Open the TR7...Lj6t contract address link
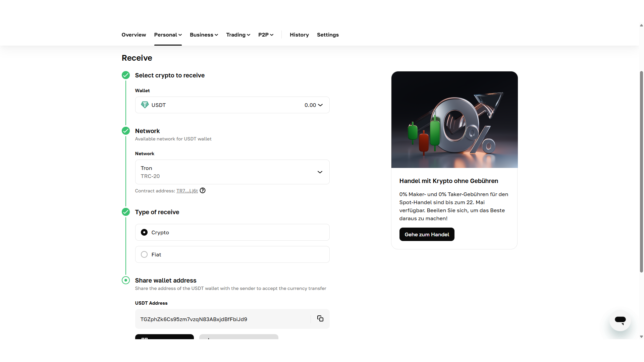 tap(187, 191)
